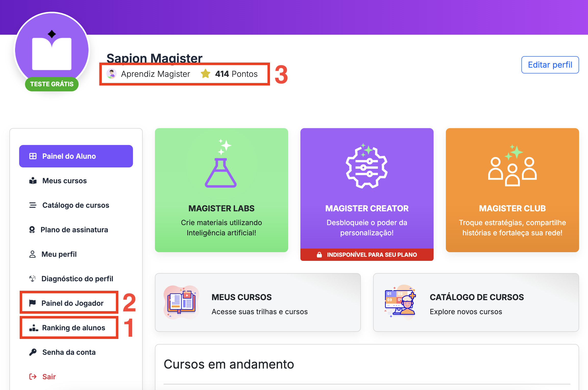The height and width of the screenshot is (390, 588).
Task: Click the Sair logout link
Action: pyautogui.click(x=48, y=377)
